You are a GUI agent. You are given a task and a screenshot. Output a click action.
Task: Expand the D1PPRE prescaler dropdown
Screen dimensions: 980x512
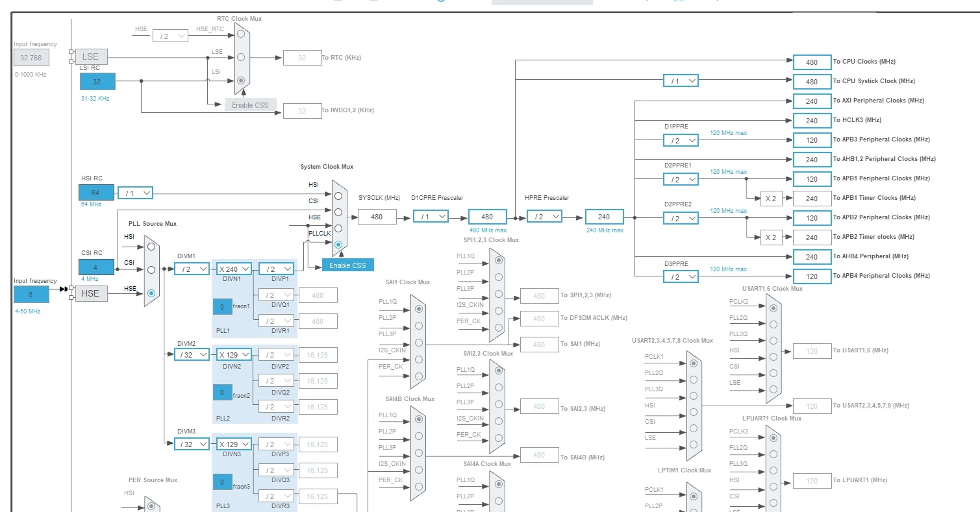pos(681,140)
